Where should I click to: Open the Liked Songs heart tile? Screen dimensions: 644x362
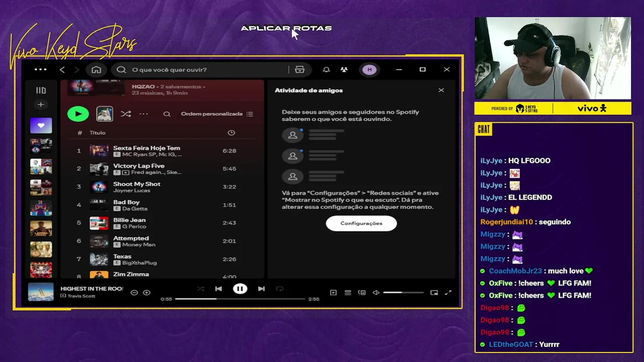coord(41,125)
